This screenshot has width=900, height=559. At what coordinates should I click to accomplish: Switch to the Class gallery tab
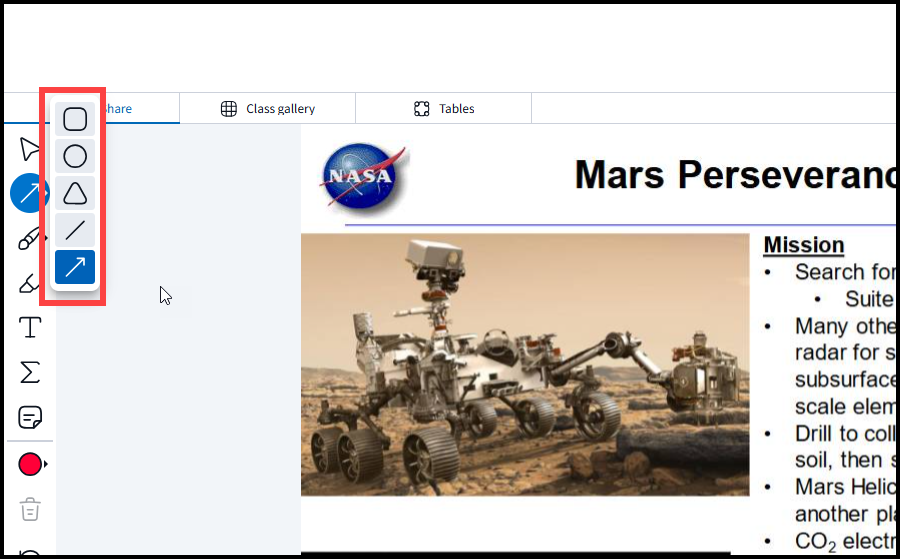click(267, 108)
